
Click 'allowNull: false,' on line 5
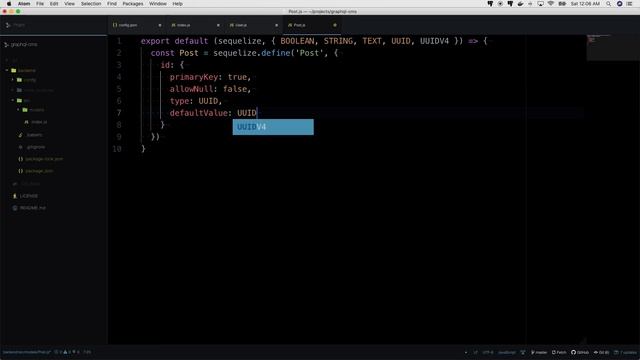point(210,89)
